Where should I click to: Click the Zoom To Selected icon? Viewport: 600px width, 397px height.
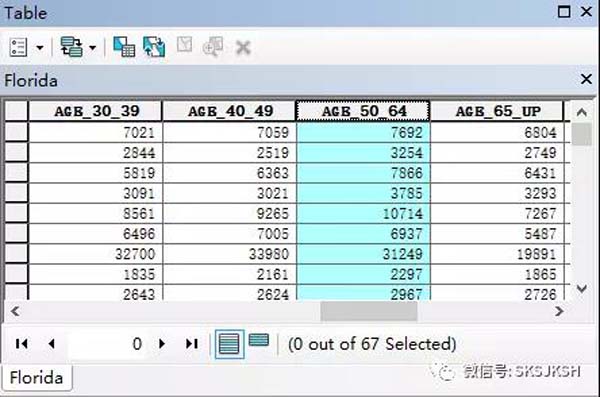(213, 47)
